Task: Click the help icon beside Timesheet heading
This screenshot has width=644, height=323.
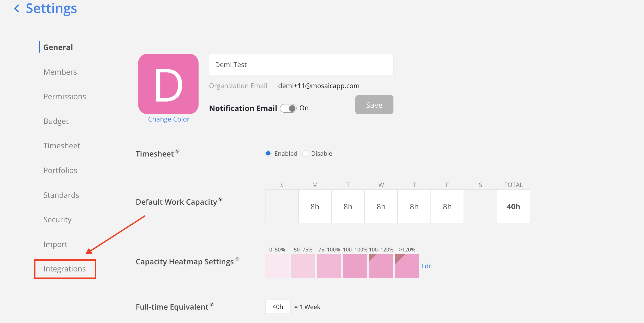Action: coord(177,151)
